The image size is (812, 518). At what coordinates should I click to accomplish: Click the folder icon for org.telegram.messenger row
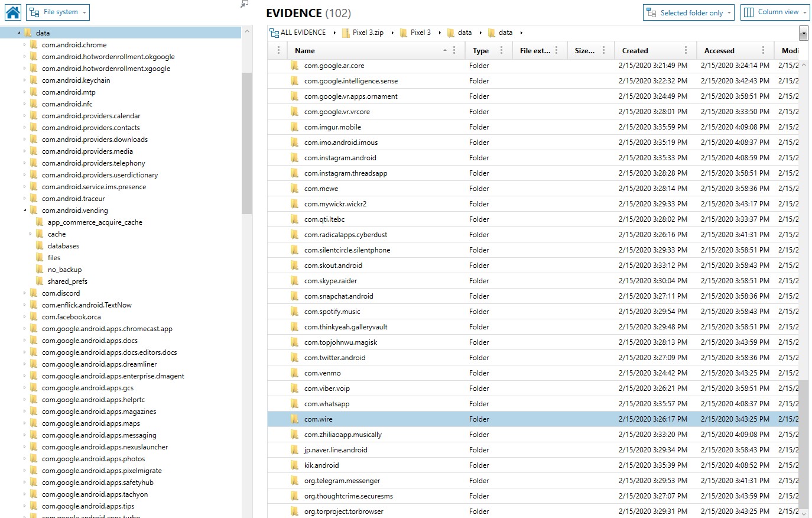[x=294, y=481]
